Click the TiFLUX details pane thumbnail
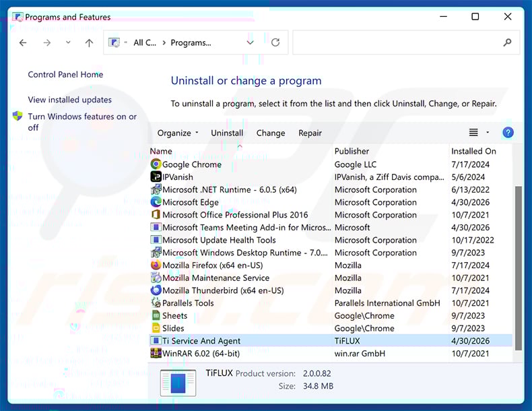The height and width of the screenshot is (411, 532). click(178, 383)
